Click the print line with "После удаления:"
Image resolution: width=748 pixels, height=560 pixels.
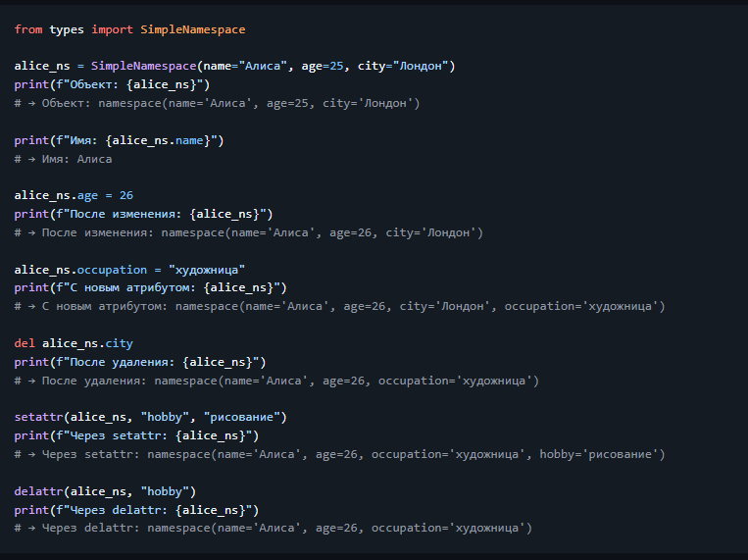[x=139, y=362]
